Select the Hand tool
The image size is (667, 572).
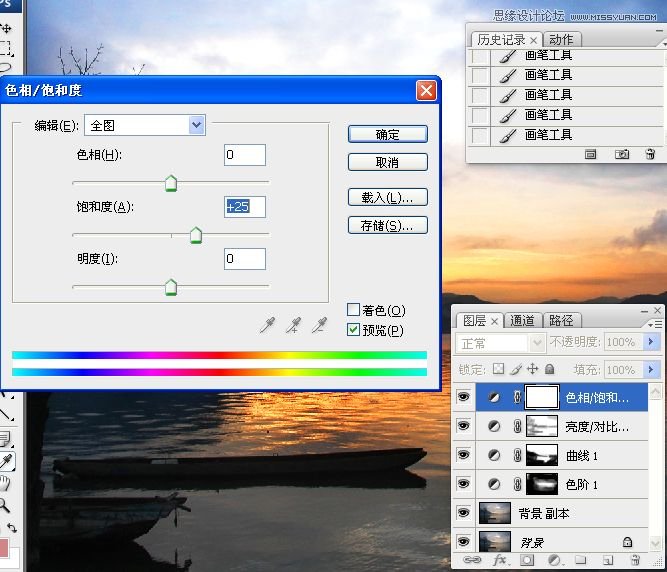tap(5, 484)
